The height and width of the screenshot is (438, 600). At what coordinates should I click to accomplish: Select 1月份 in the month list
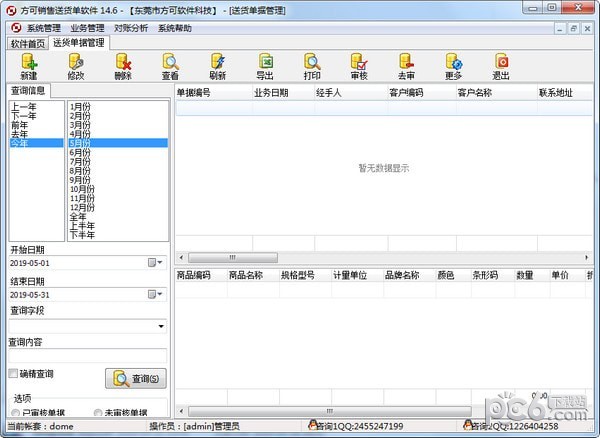point(118,106)
